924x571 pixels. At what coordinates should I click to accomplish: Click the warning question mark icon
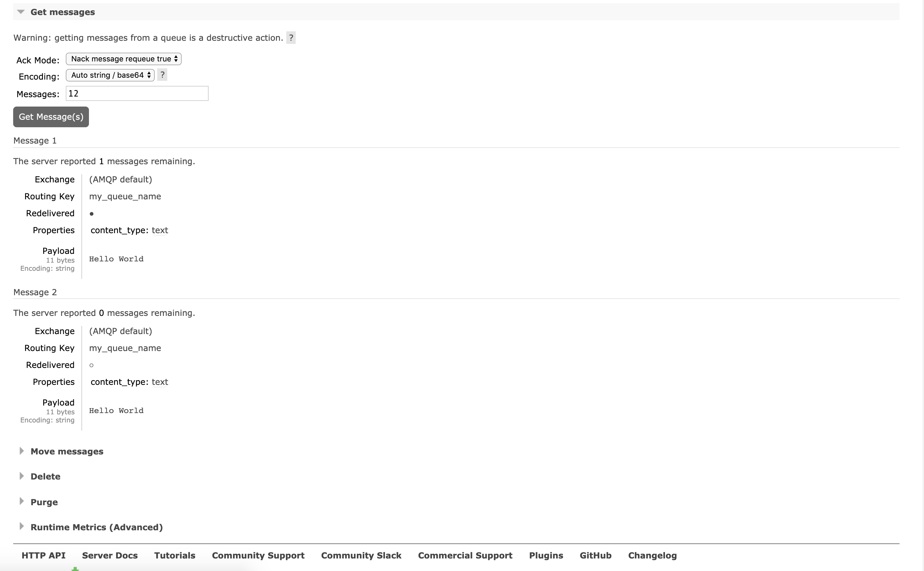291,38
